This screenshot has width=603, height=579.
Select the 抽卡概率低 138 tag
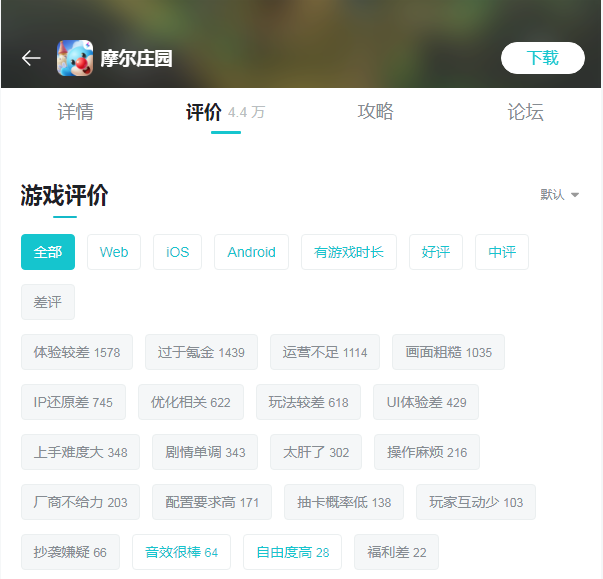pyautogui.click(x=344, y=502)
